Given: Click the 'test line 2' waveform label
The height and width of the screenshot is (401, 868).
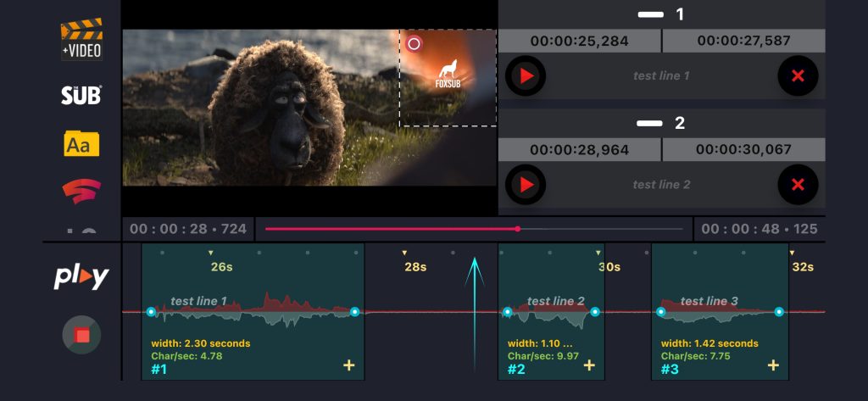Looking at the screenshot, I should click(556, 301).
